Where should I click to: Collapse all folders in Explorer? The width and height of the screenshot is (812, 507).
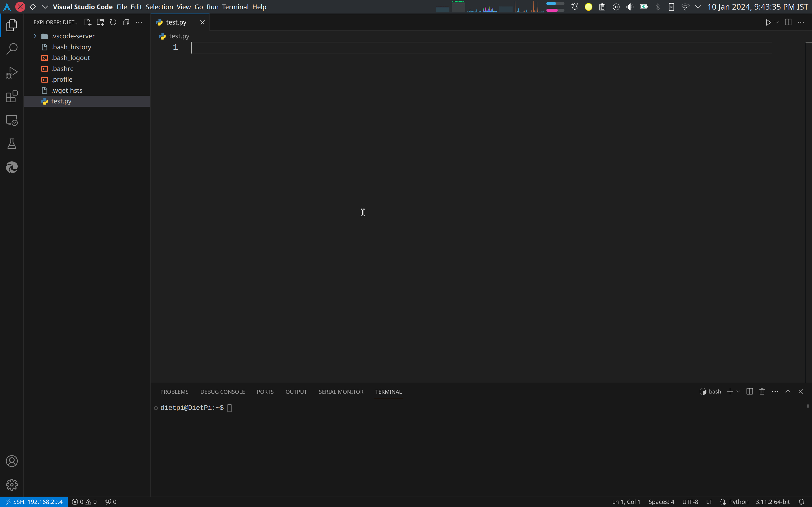(126, 23)
